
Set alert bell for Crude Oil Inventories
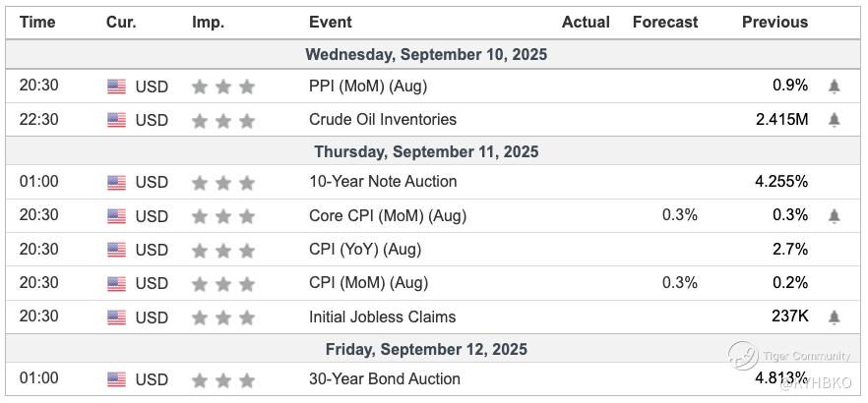[835, 120]
